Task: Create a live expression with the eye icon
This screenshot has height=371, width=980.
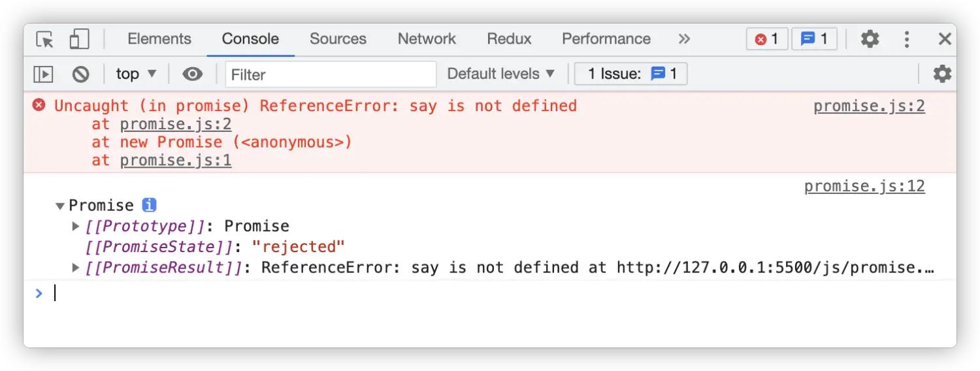Action: (192, 74)
